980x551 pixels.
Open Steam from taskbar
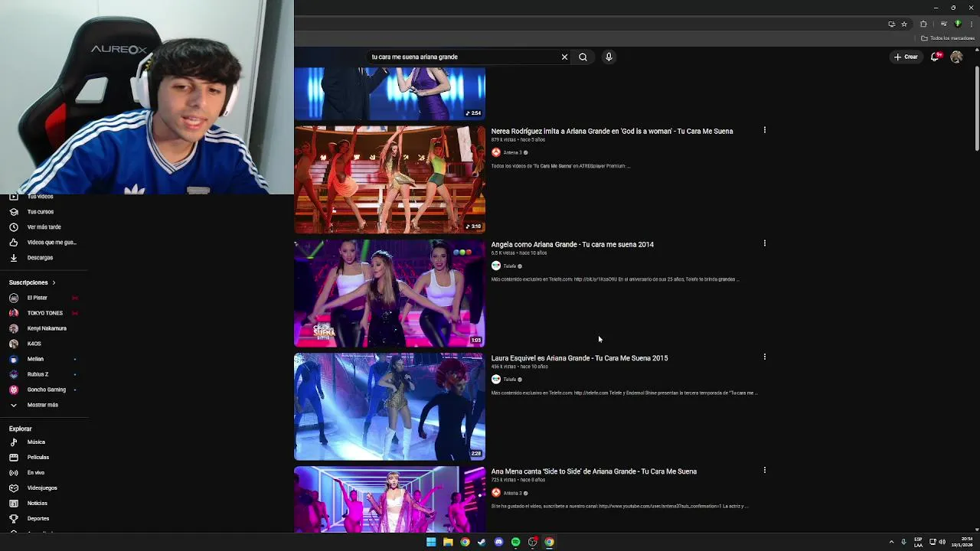pyautogui.click(x=482, y=542)
